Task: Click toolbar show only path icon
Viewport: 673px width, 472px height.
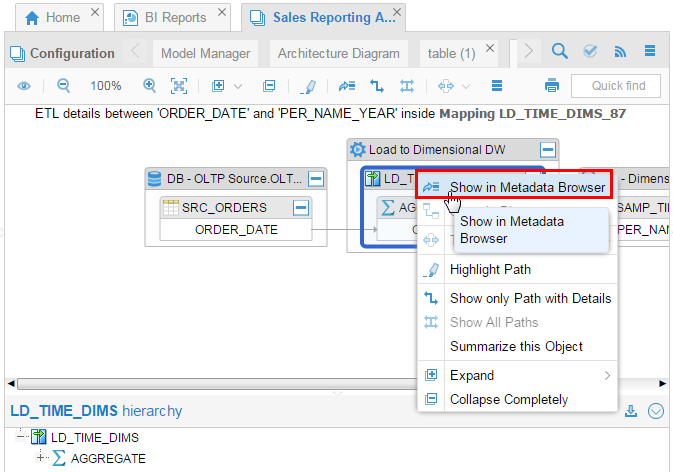Action: pyautogui.click(x=377, y=86)
